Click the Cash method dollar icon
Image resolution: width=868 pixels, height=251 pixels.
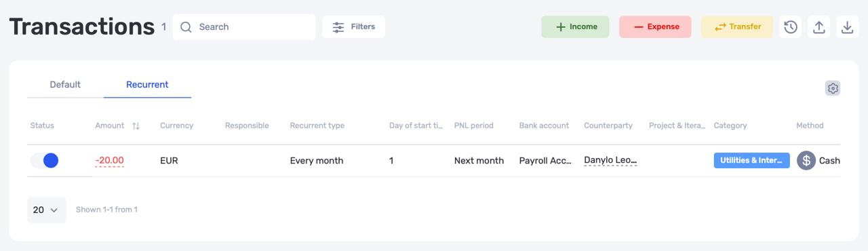coord(806,161)
